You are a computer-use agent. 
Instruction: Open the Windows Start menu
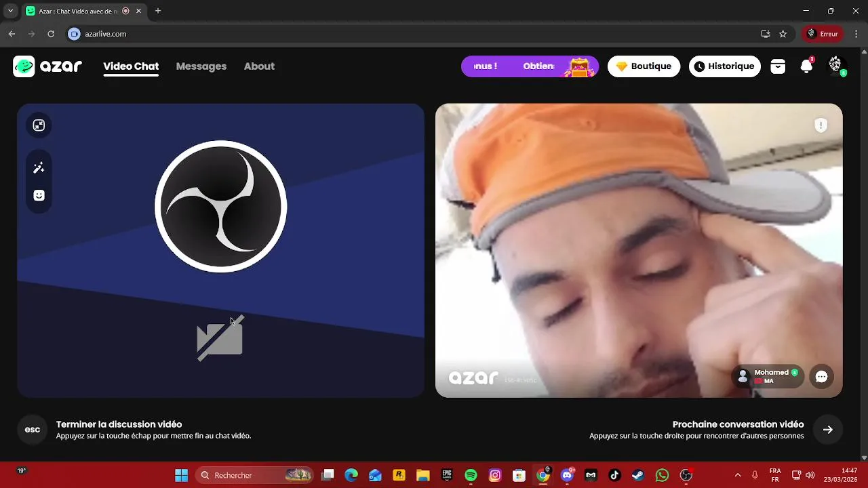click(x=181, y=475)
